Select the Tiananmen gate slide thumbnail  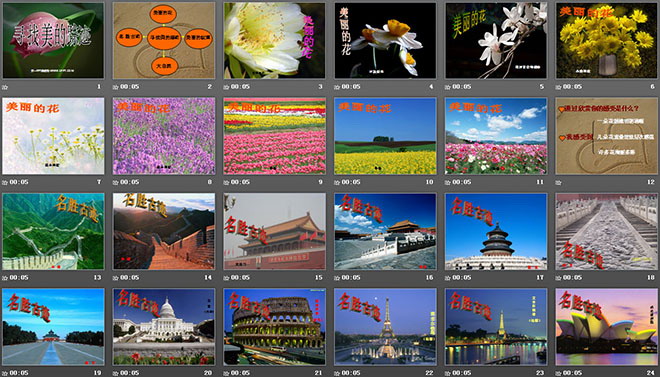(274, 231)
